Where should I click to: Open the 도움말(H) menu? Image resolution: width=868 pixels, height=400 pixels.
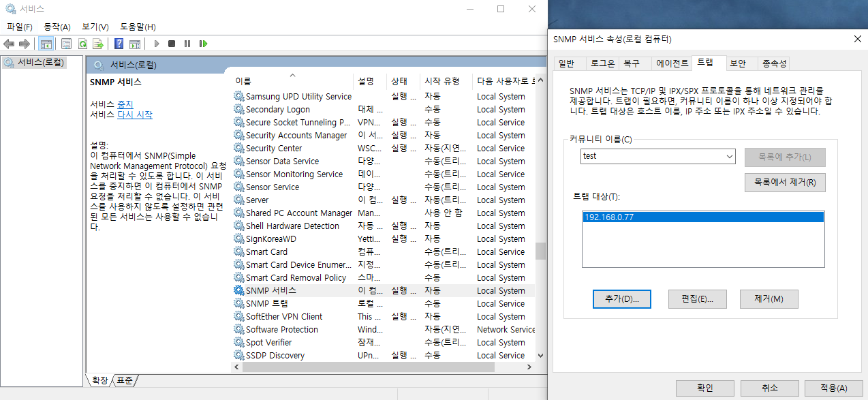tap(138, 27)
